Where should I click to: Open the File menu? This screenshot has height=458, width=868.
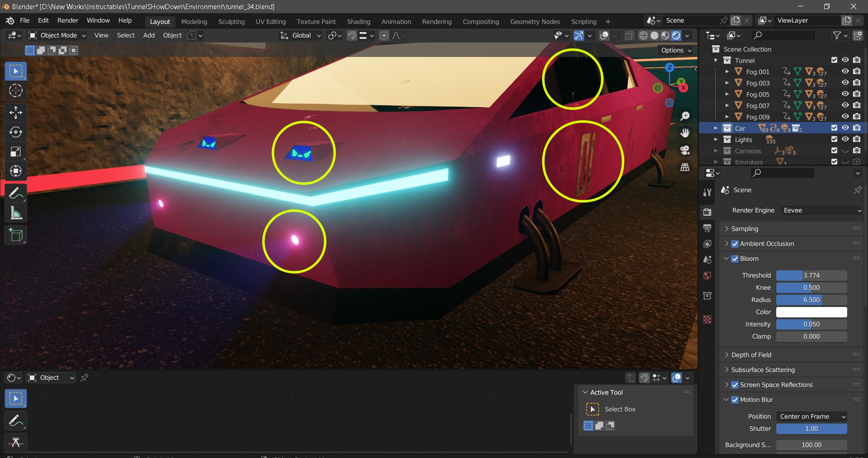24,20
